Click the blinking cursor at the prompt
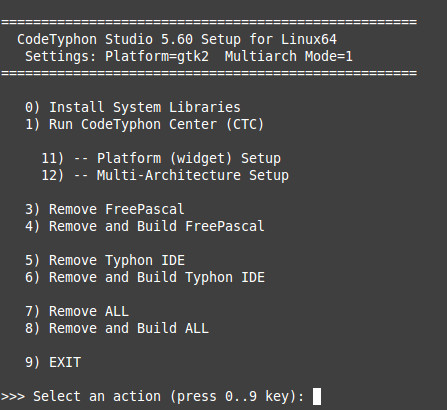 pos(317,396)
